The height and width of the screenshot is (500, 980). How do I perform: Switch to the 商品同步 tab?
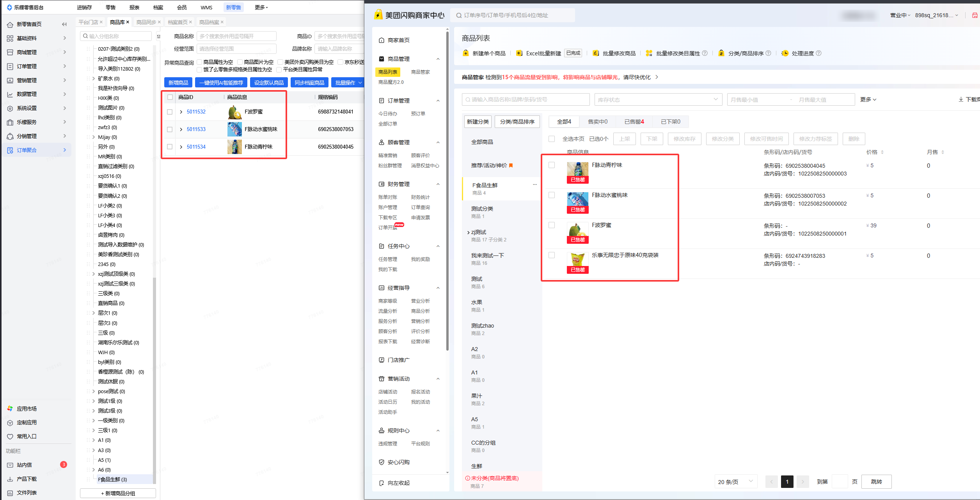[146, 22]
